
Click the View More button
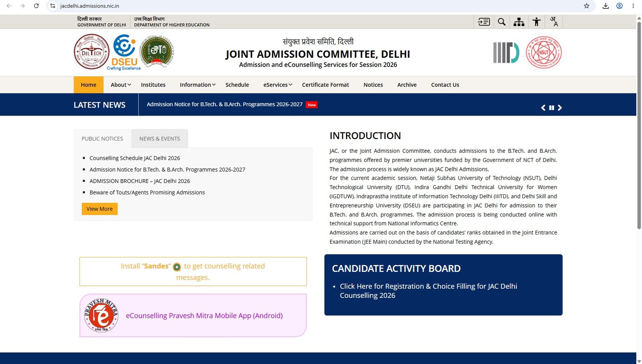click(100, 209)
